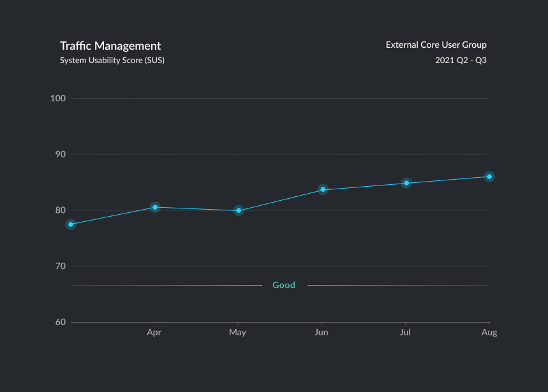Click the 60 y-axis label

point(61,322)
